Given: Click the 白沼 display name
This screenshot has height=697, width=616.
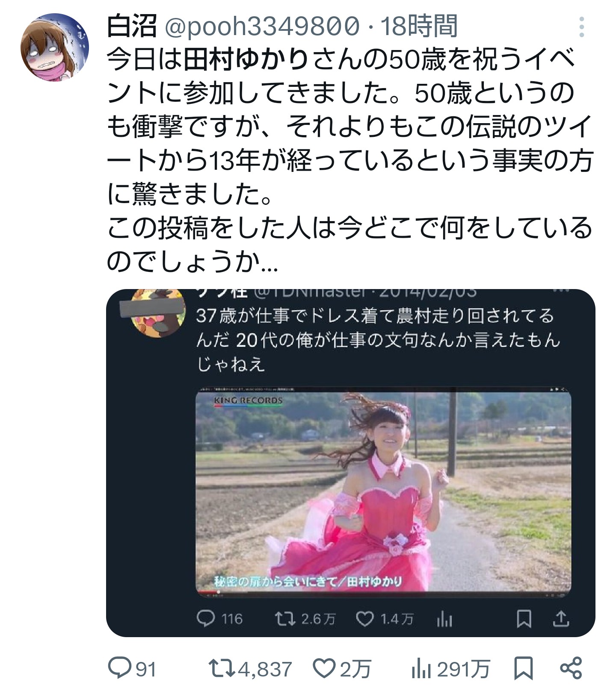Looking at the screenshot, I should (132, 26).
